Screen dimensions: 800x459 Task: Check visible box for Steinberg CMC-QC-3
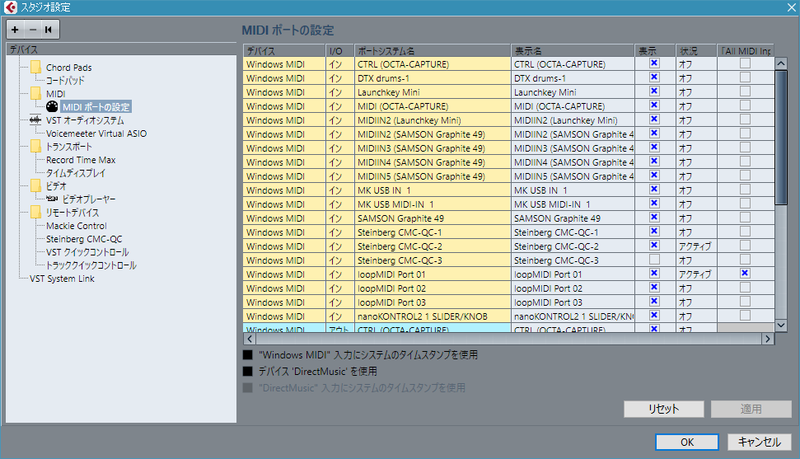654,260
